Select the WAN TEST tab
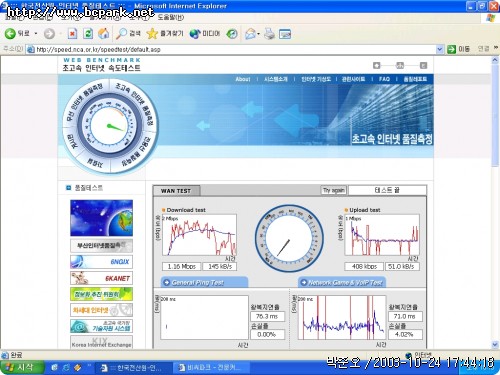Screen dimensions: 500x375 176,191
